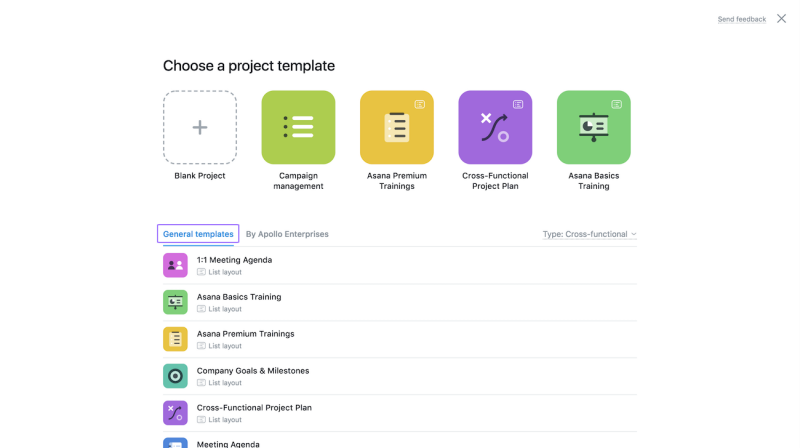The height and width of the screenshot is (448, 800).
Task: Click List layout icon under Asana Premium Trainings row
Action: [x=202, y=346]
